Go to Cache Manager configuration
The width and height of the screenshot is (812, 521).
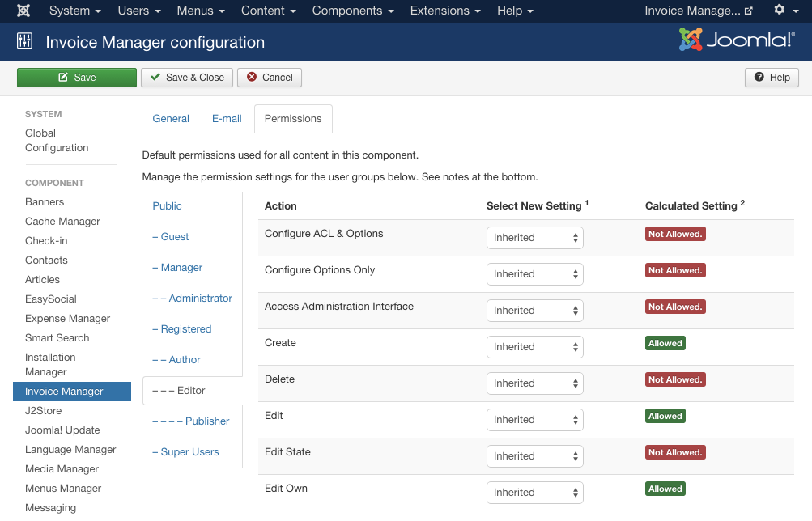[x=62, y=222]
